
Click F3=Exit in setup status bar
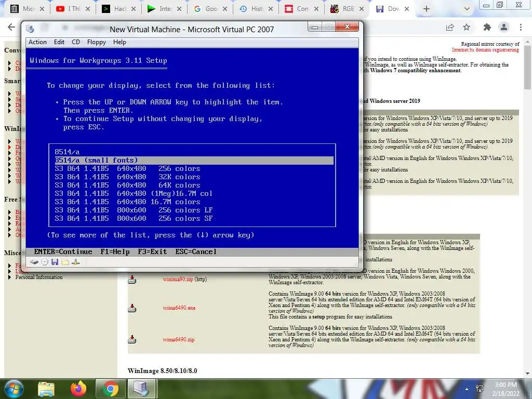pos(152,252)
